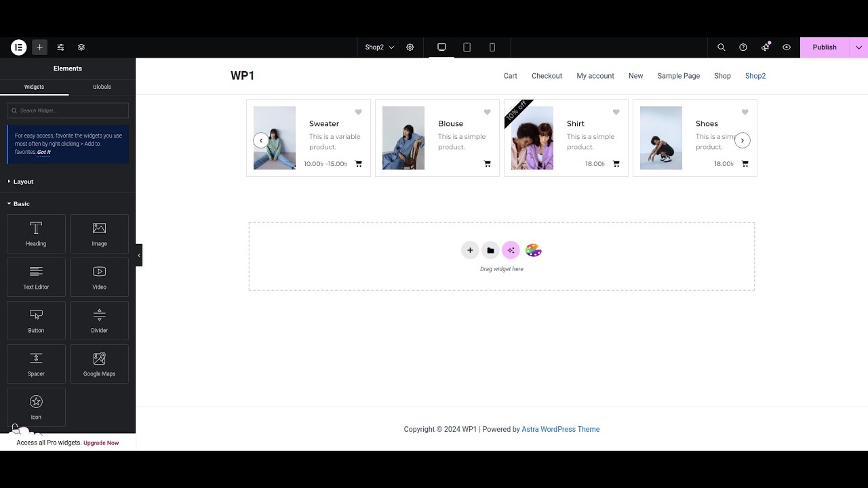Dismiss tip with Got It link
868x488 pixels.
click(x=44, y=152)
